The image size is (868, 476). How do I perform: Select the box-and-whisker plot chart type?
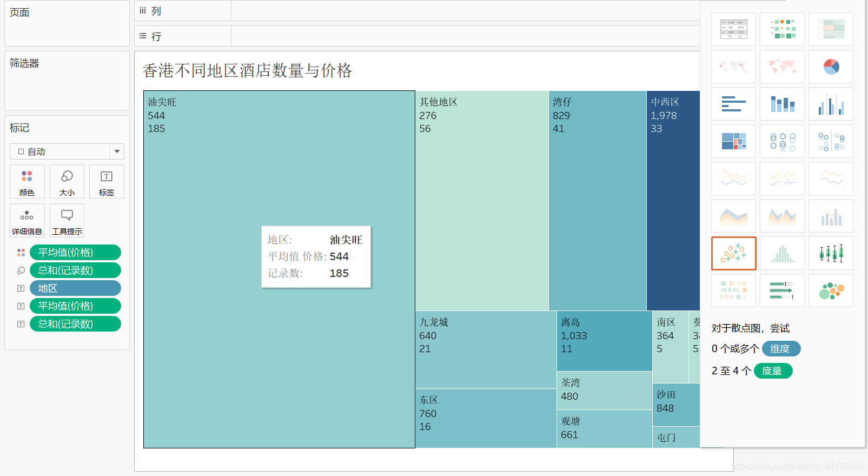(x=831, y=253)
